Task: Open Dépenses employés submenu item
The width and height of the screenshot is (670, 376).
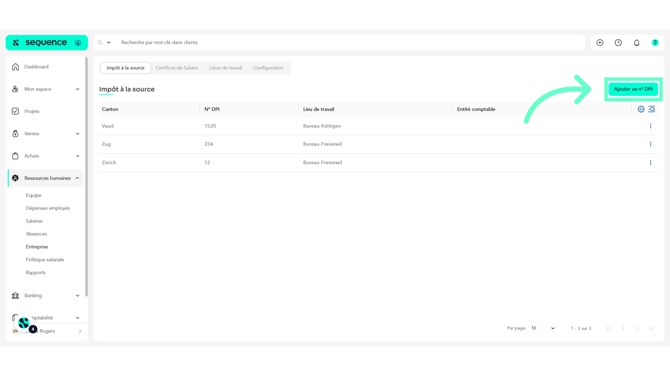Action: point(47,208)
